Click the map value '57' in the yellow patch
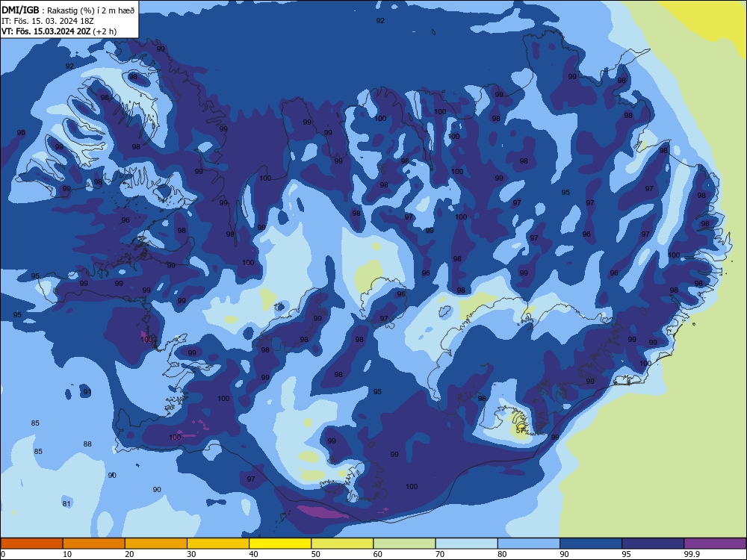Image resolution: width=747 pixels, height=560 pixels. point(520,430)
